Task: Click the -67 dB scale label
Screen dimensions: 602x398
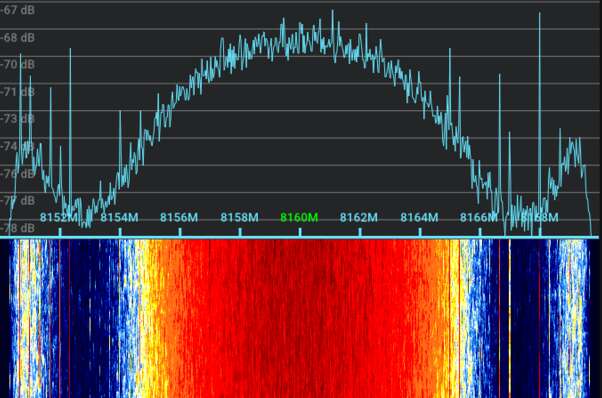Action: click(x=17, y=10)
